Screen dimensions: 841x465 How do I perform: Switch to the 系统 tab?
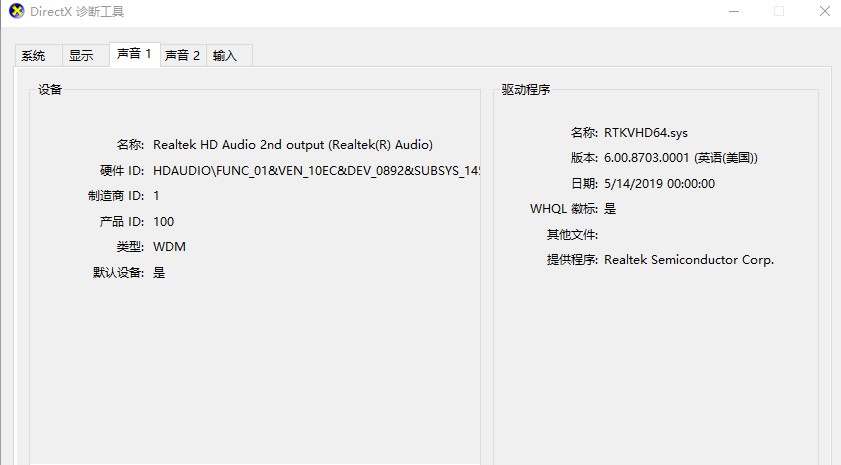tap(34, 56)
